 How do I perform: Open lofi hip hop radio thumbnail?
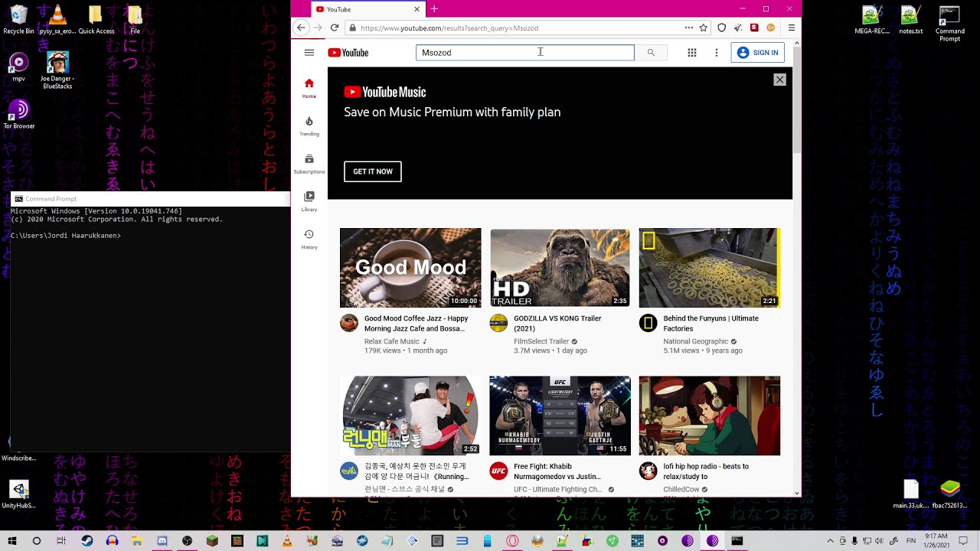click(710, 416)
